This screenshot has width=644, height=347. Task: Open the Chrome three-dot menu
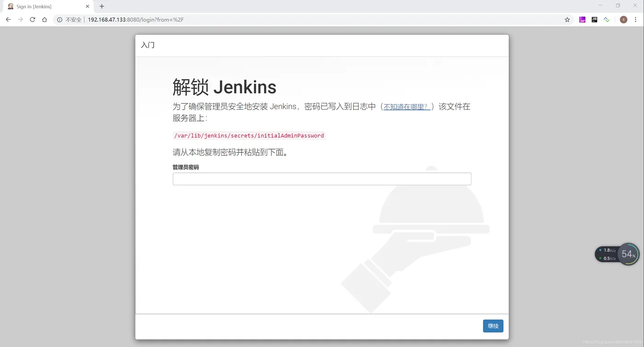pos(636,20)
